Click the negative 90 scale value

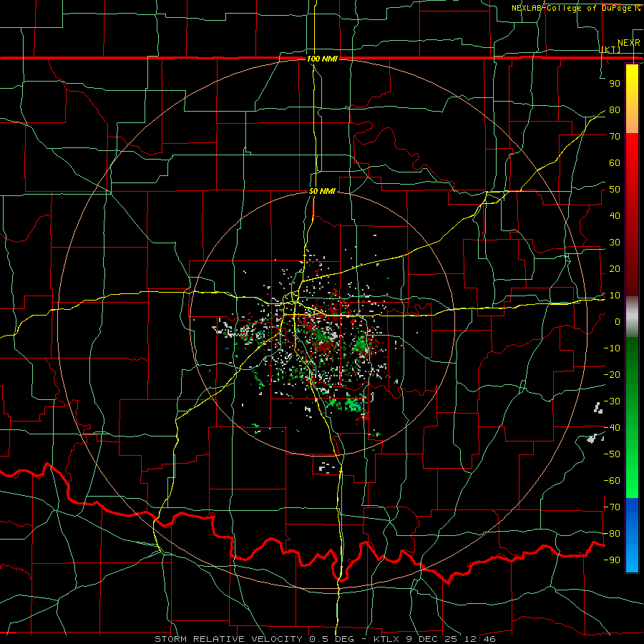[612, 560]
